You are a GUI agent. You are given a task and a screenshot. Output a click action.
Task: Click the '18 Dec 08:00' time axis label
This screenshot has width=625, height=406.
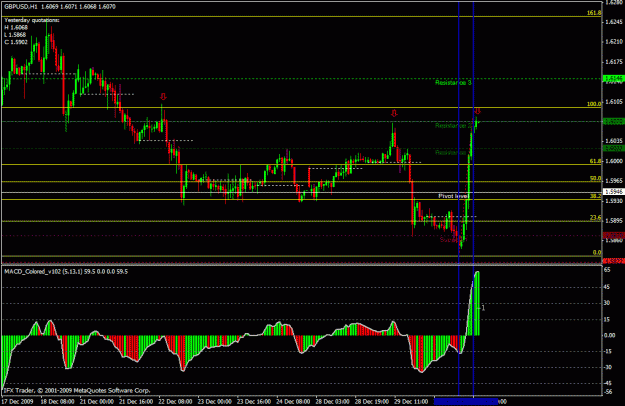pos(57,402)
